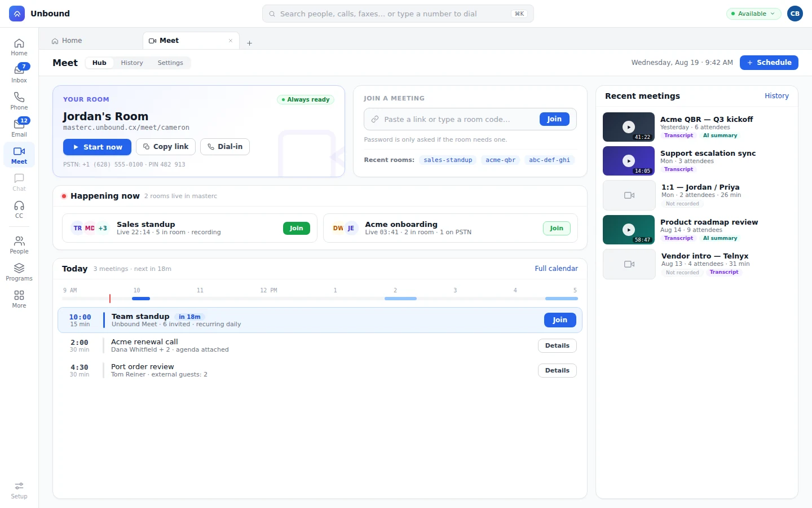The height and width of the screenshot is (508, 812).
Task: Select the Meet sidebar icon
Action: 19,155
